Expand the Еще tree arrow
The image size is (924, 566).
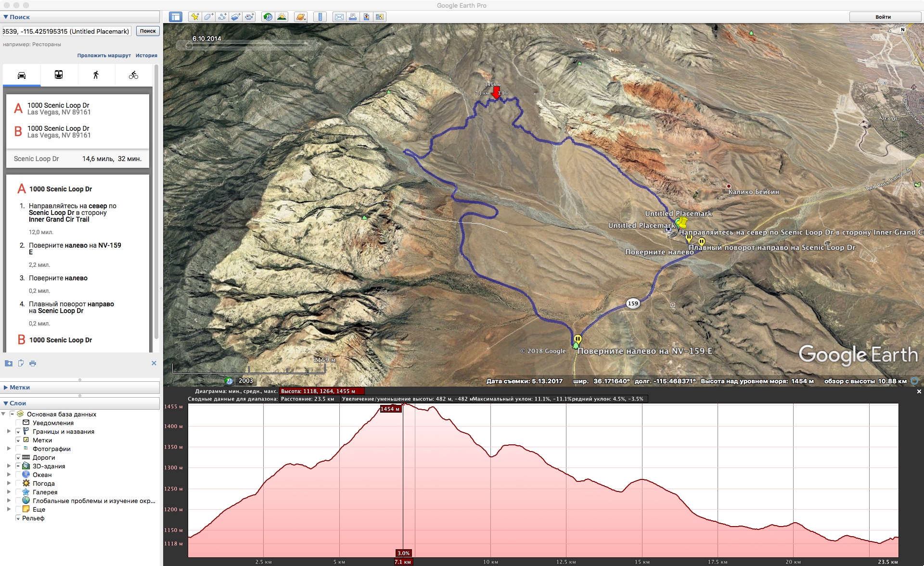9,509
